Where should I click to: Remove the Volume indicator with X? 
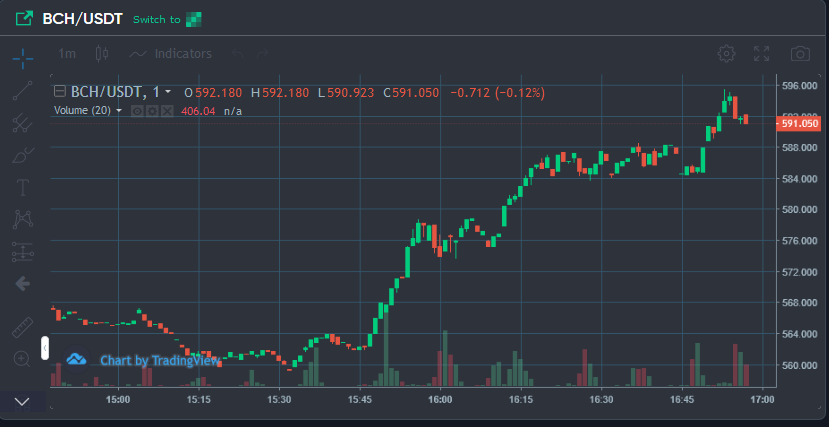167,111
